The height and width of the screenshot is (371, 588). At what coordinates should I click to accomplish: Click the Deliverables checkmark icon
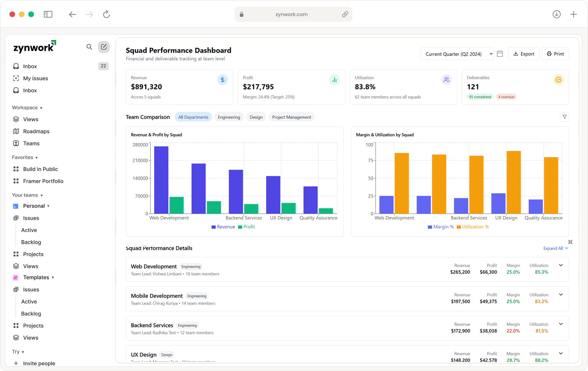tap(558, 80)
